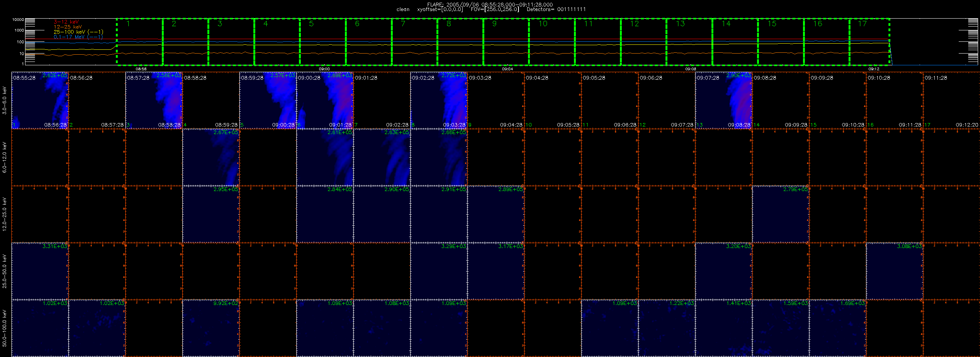This screenshot has height=357, width=980.
Task: Open 50-100 keV image labeled 1.08E+03
Action: coord(382,328)
